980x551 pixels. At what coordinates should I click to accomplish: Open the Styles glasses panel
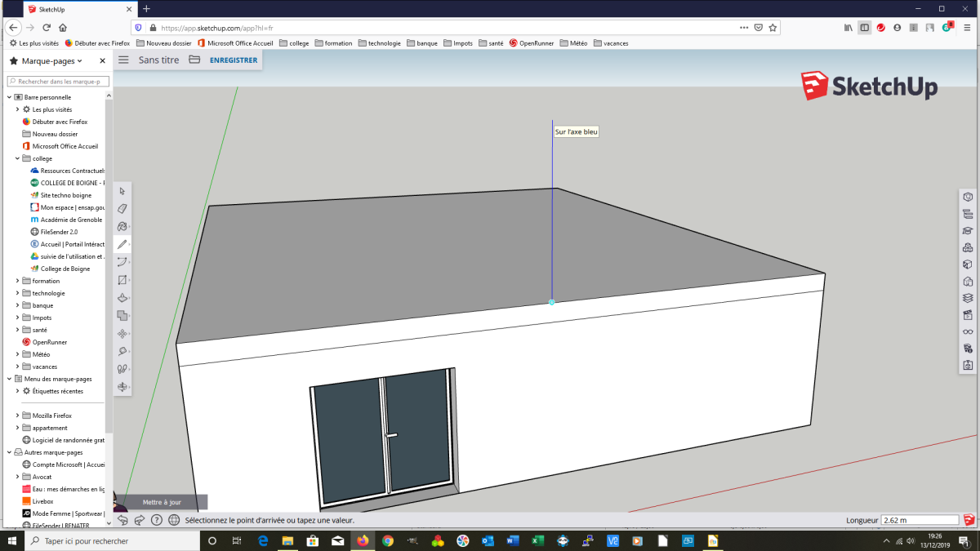pos(968,331)
